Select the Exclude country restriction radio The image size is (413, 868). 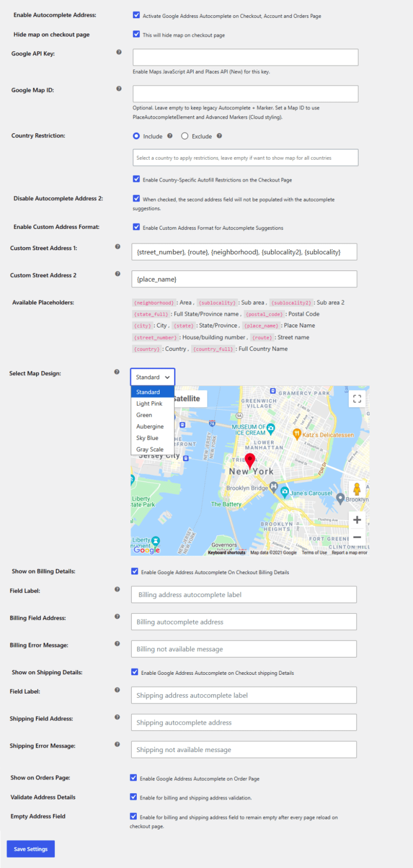(185, 136)
